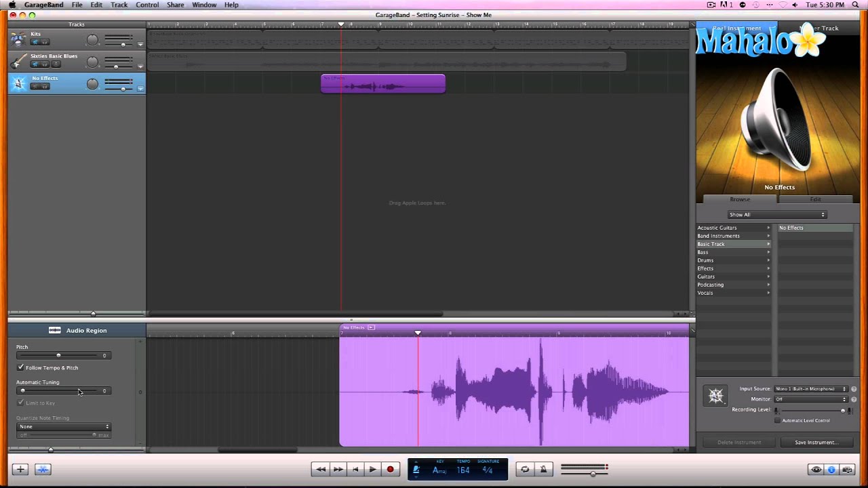Open the Quantize Note Timing None dropdown
The height and width of the screenshot is (488, 868).
(64, 427)
